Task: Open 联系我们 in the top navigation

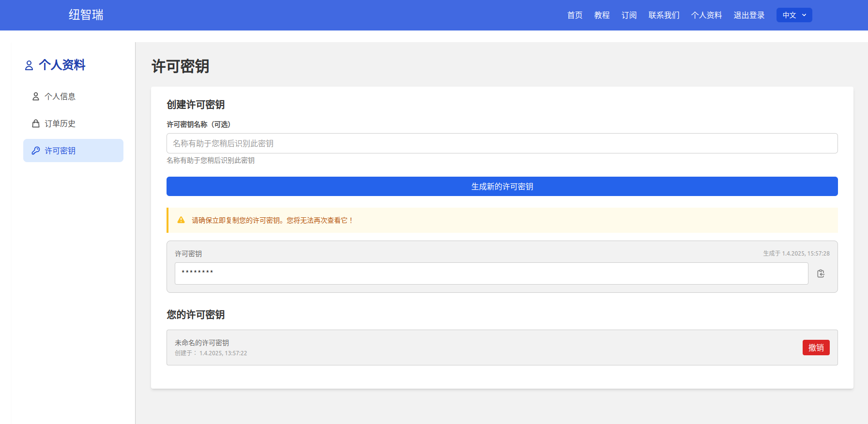Action: (664, 15)
